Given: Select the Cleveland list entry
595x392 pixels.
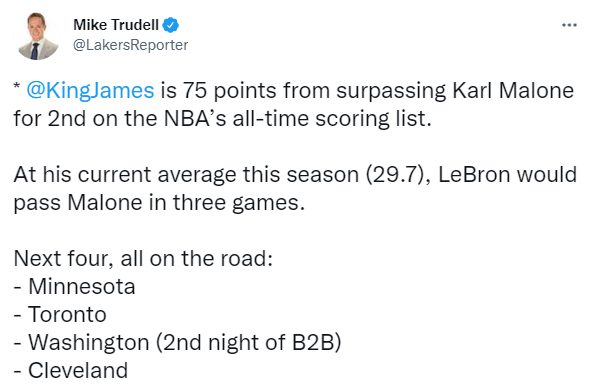Looking at the screenshot, I should (x=71, y=370).
